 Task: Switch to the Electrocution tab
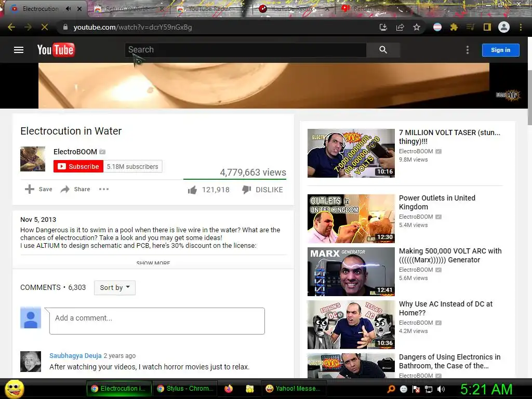[41, 9]
